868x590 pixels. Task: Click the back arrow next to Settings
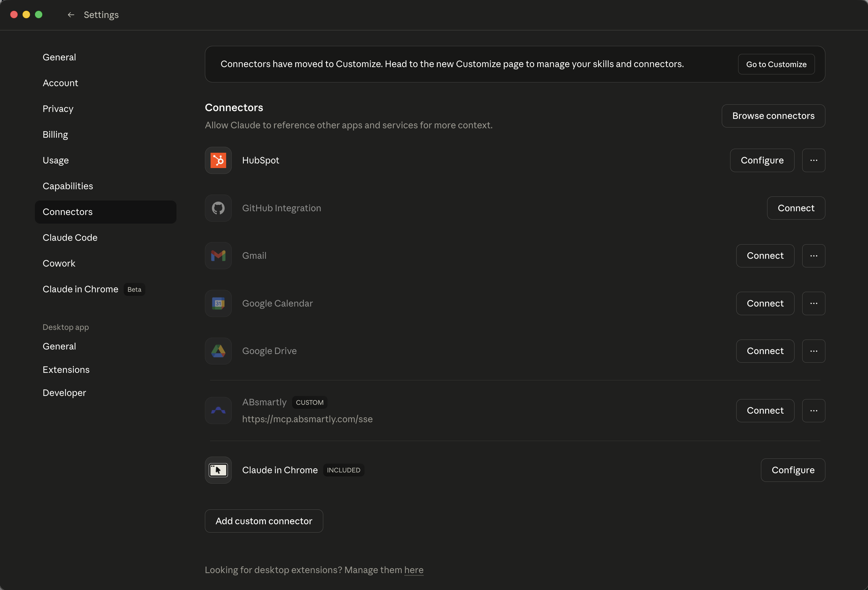coord(71,15)
